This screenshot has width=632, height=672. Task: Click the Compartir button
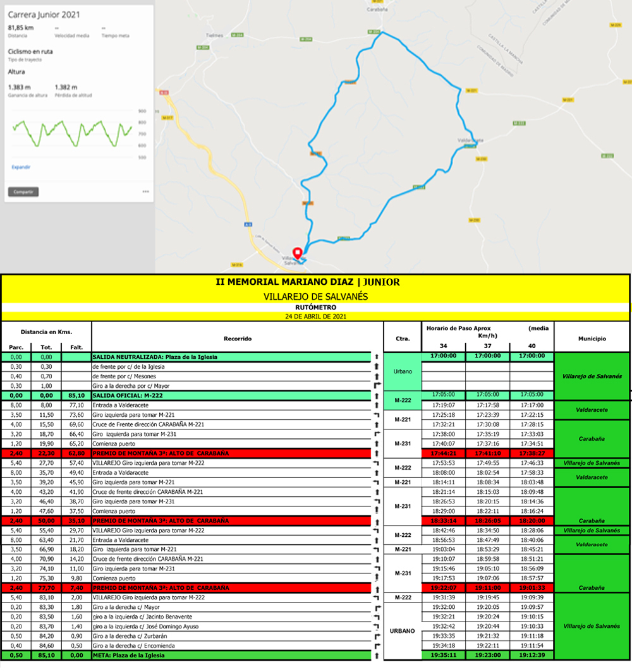click(23, 191)
